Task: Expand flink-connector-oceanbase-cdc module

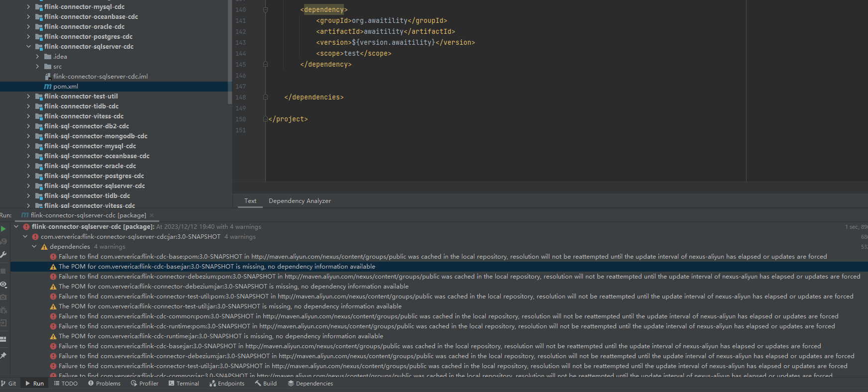Action: click(x=28, y=17)
